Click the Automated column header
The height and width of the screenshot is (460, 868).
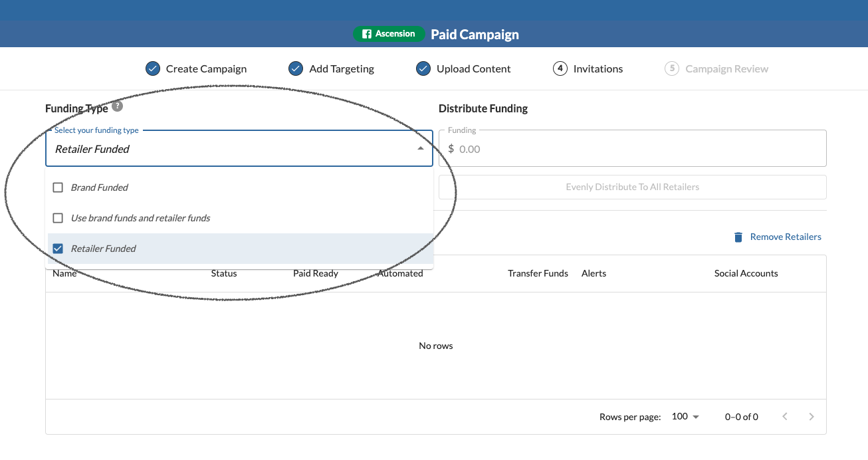(x=400, y=273)
